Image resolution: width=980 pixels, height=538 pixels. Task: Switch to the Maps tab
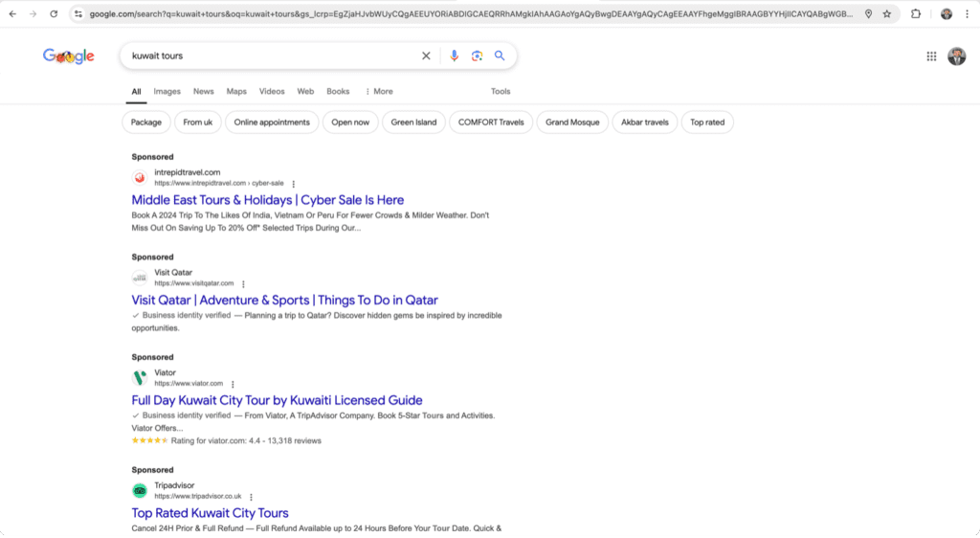pos(236,91)
